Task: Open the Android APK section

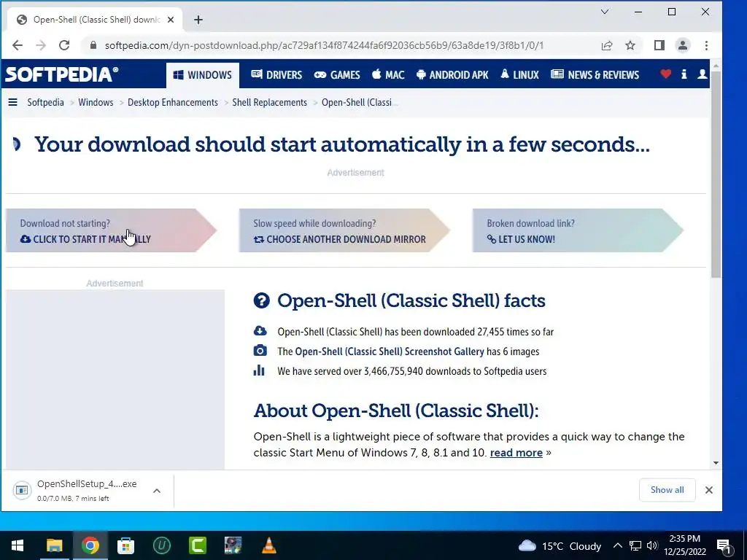Action: (x=452, y=75)
